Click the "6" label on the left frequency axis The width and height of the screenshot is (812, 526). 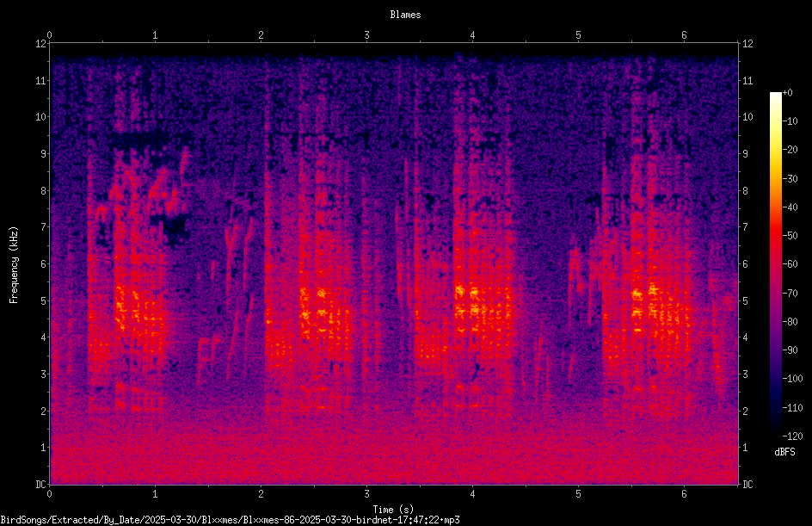pos(43,263)
